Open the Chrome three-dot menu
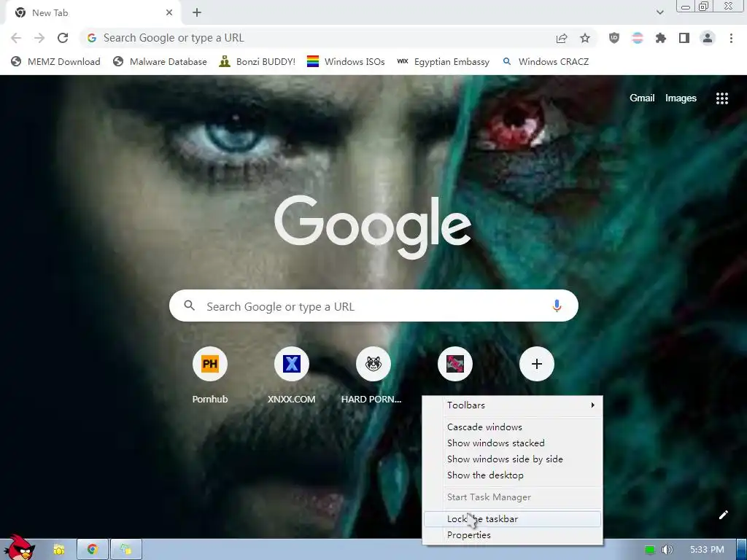 [x=731, y=38]
